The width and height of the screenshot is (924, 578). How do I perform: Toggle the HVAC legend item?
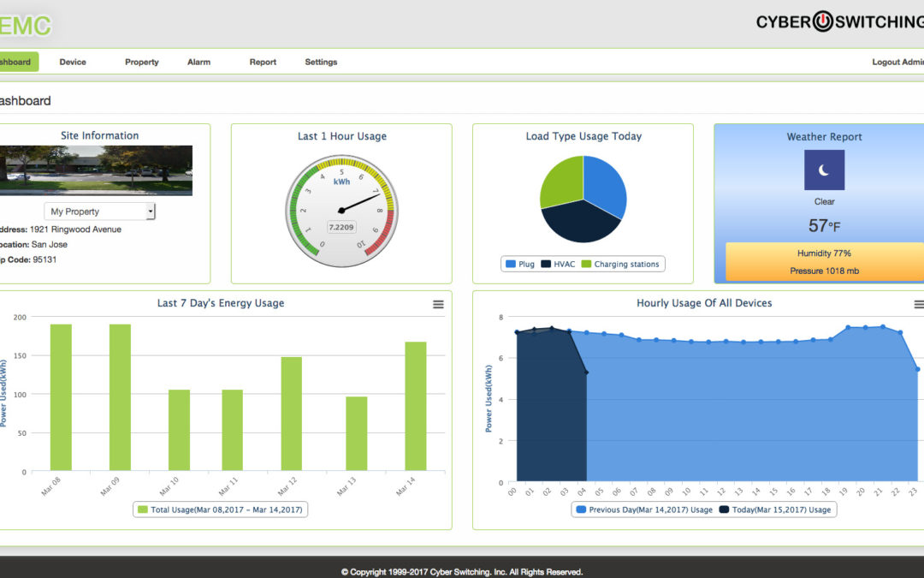(x=558, y=265)
